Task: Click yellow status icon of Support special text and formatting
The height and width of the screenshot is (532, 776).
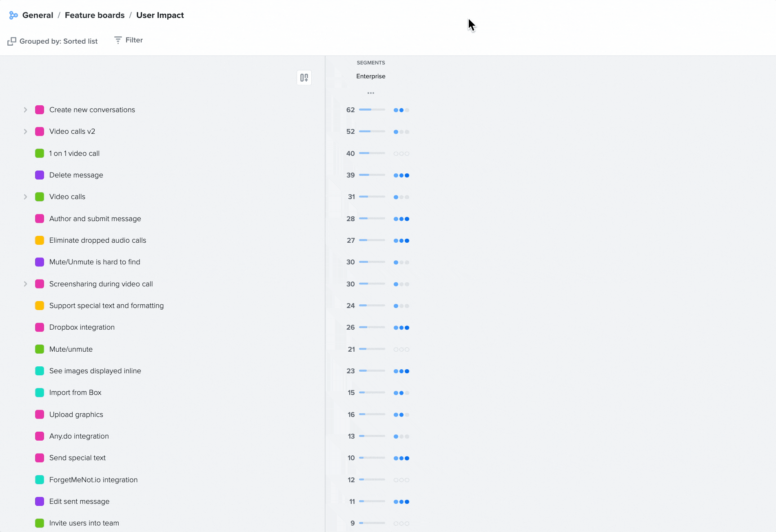Action: [x=40, y=306]
